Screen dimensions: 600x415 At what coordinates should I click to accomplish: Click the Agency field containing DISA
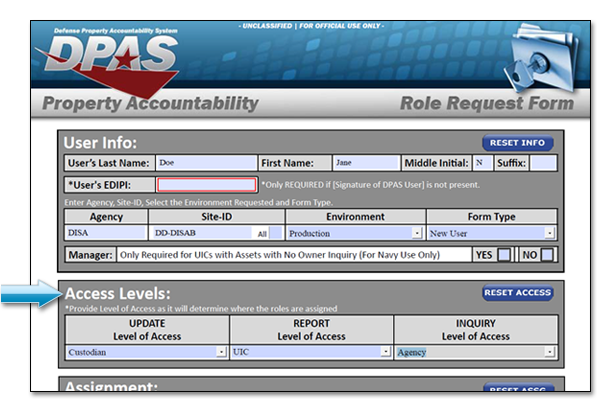point(106,233)
